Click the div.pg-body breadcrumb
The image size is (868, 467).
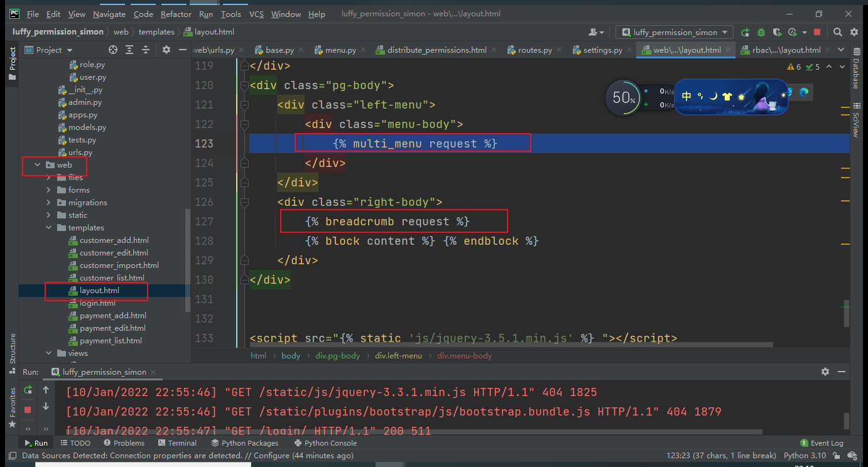click(x=337, y=355)
